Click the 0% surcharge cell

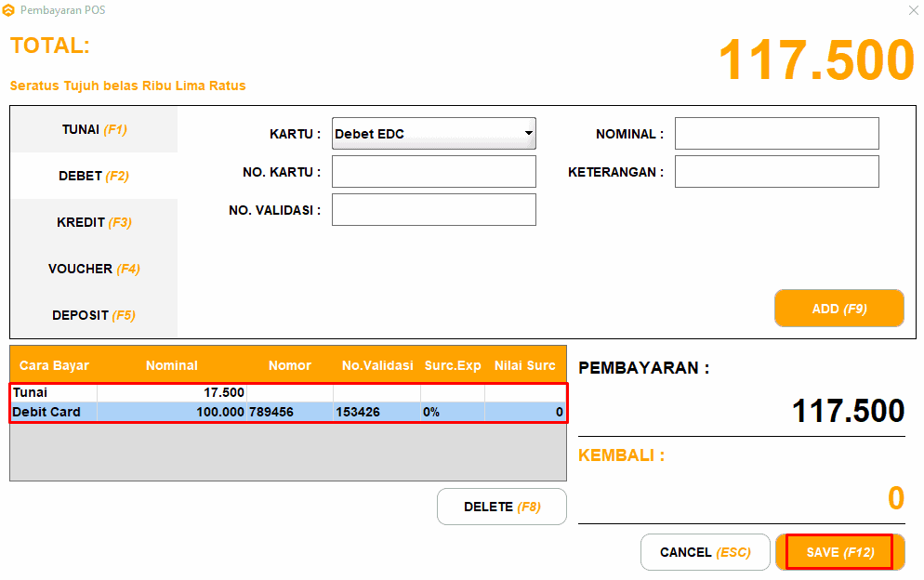tap(453, 412)
